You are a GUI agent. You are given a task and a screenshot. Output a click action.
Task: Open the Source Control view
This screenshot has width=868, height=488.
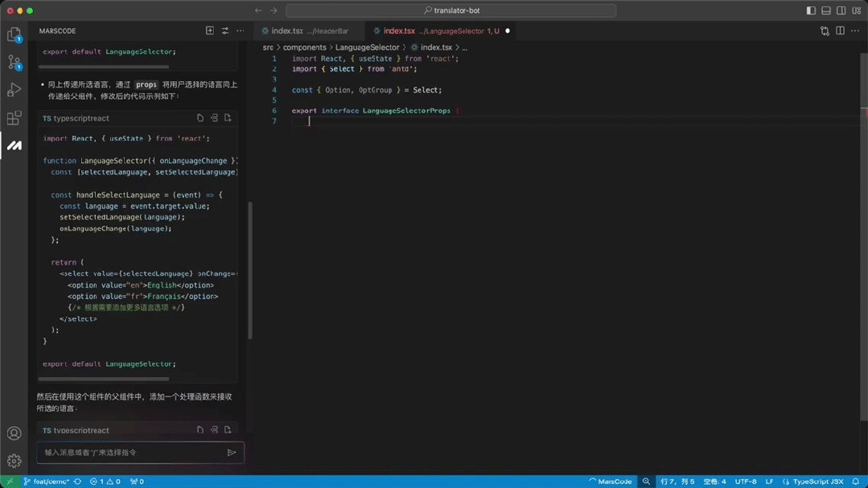point(14,62)
